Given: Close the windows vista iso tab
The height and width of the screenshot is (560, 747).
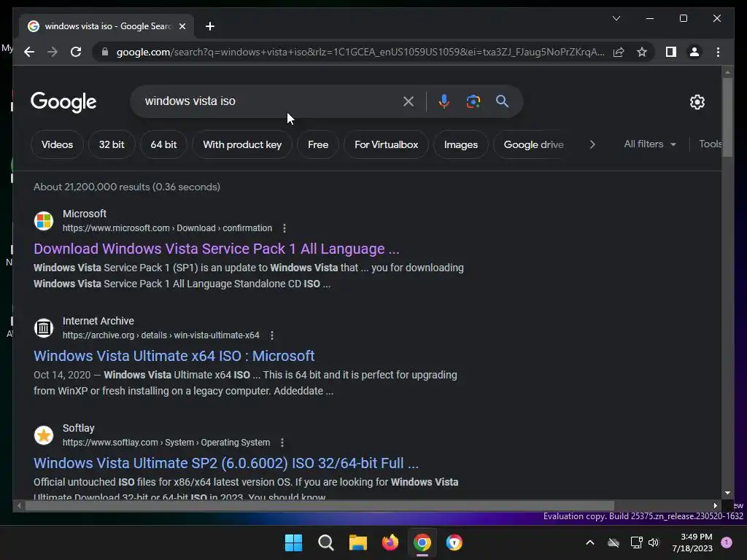Looking at the screenshot, I should (182, 26).
